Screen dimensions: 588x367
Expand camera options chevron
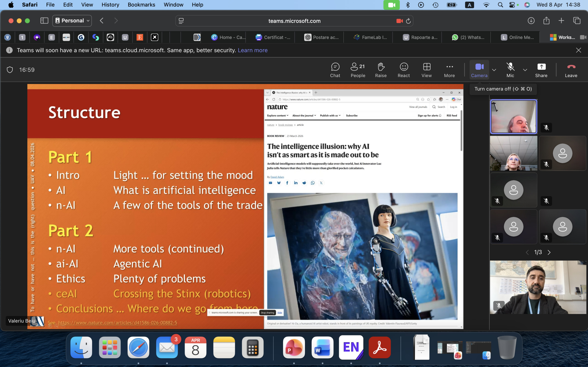(x=494, y=70)
